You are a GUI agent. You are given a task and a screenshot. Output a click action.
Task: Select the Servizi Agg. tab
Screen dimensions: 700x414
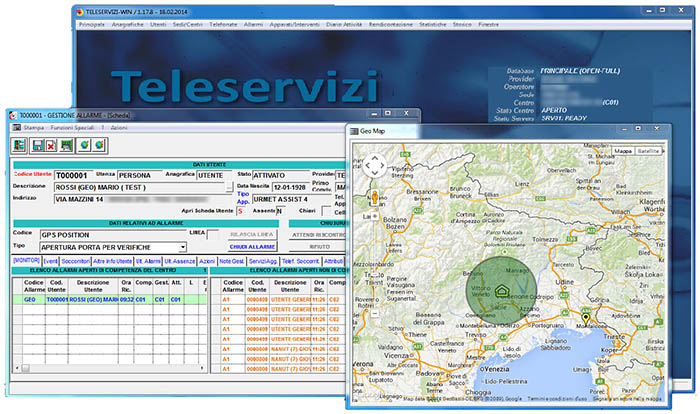point(263,261)
